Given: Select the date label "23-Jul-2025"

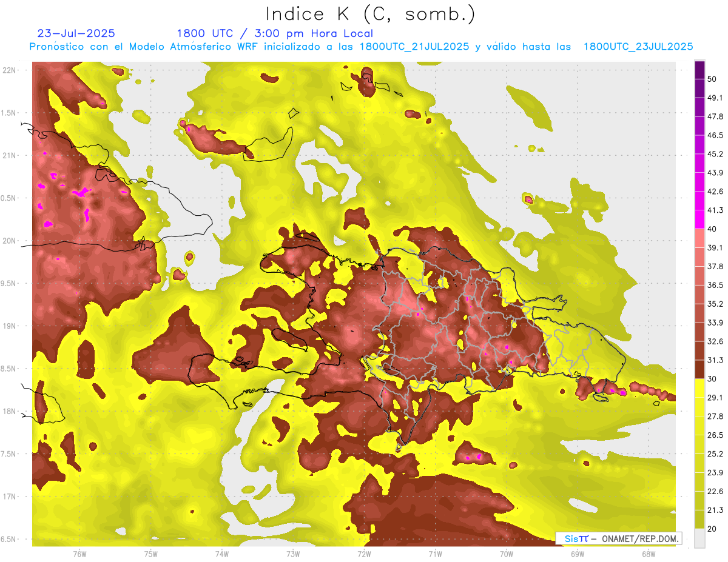Looking at the screenshot, I should point(76,33).
